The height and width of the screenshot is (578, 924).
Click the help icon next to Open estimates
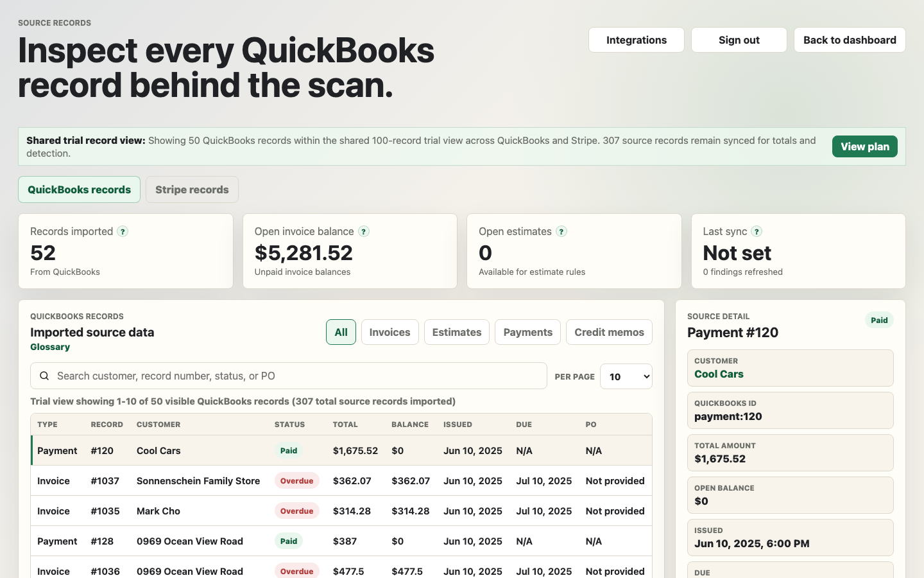(x=561, y=231)
